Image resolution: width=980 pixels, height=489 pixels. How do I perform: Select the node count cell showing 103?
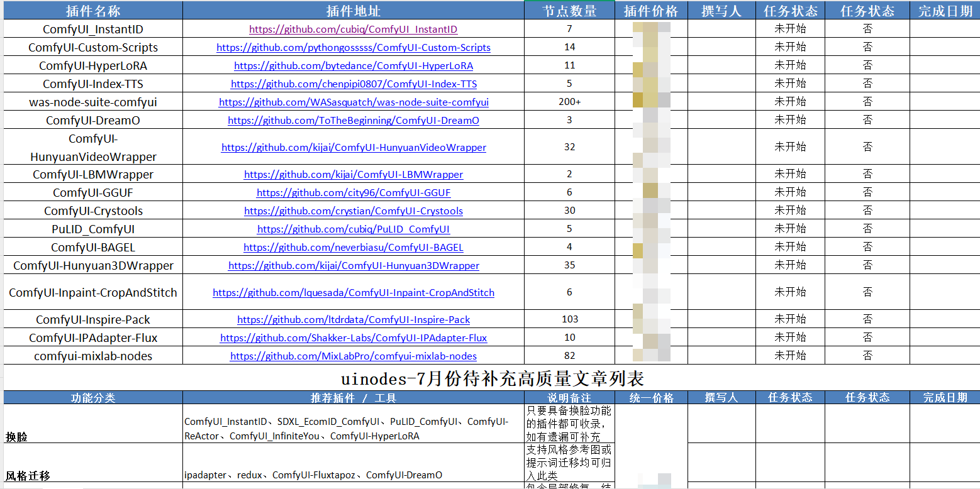click(569, 319)
